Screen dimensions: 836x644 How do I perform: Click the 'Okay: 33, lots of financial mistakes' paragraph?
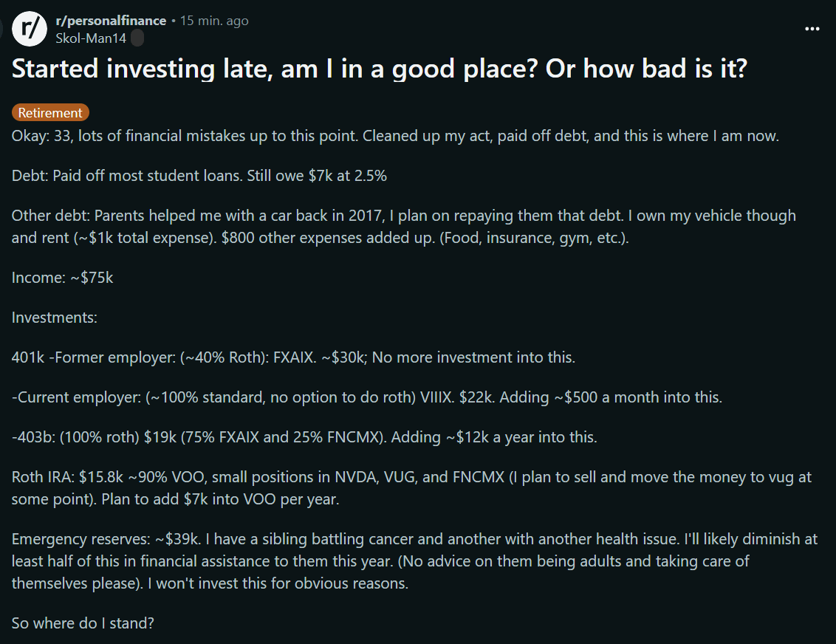coord(395,137)
